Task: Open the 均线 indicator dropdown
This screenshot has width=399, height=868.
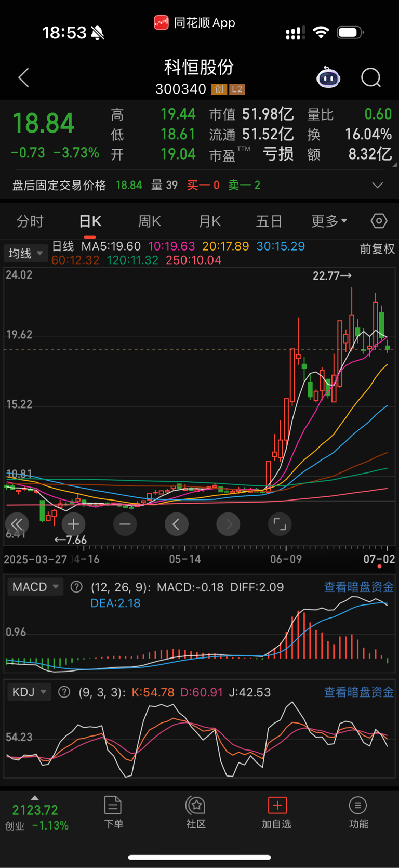Action: (x=25, y=254)
